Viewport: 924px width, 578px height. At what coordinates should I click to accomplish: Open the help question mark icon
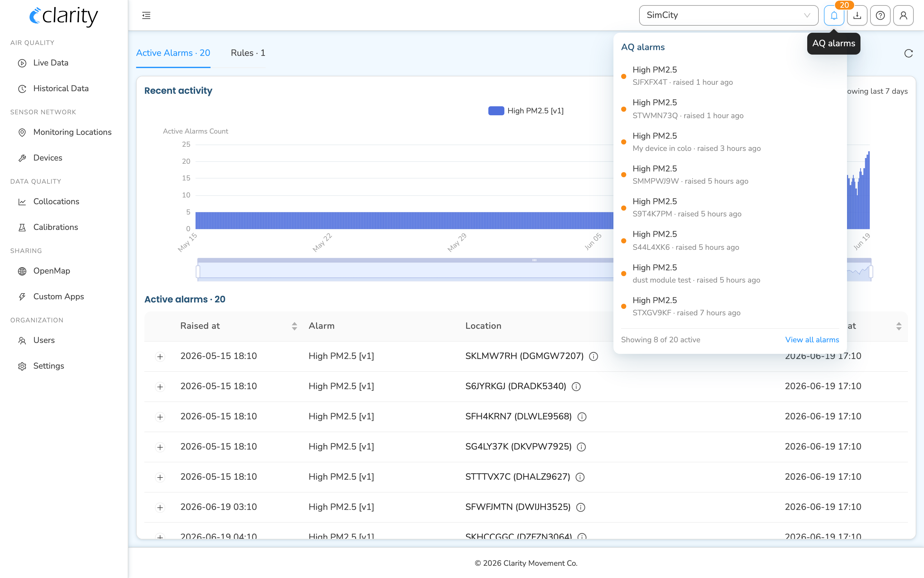(x=880, y=15)
